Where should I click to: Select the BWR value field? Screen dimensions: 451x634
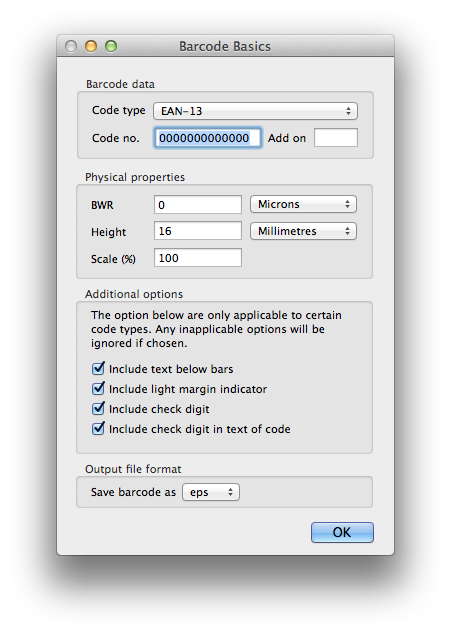point(198,205)
